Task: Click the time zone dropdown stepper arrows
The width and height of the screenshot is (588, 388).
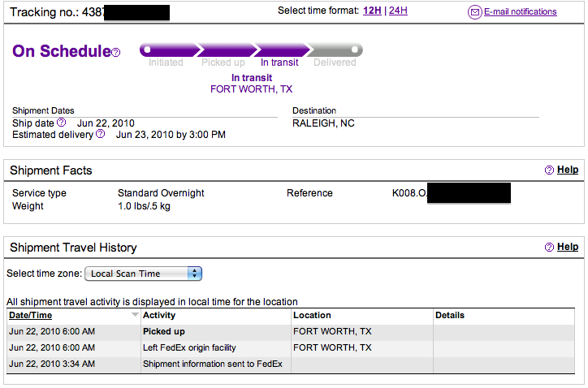Action: pyautogui.click(x=194, y=274)
